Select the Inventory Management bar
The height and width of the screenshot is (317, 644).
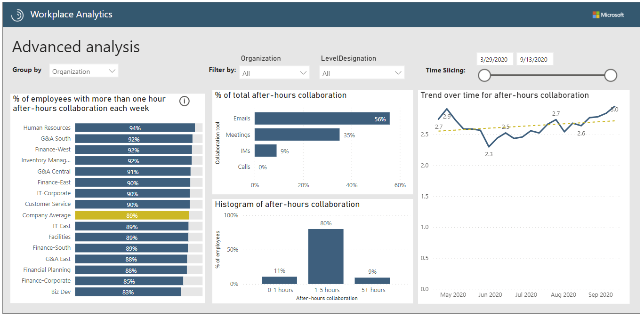point(133,160)
